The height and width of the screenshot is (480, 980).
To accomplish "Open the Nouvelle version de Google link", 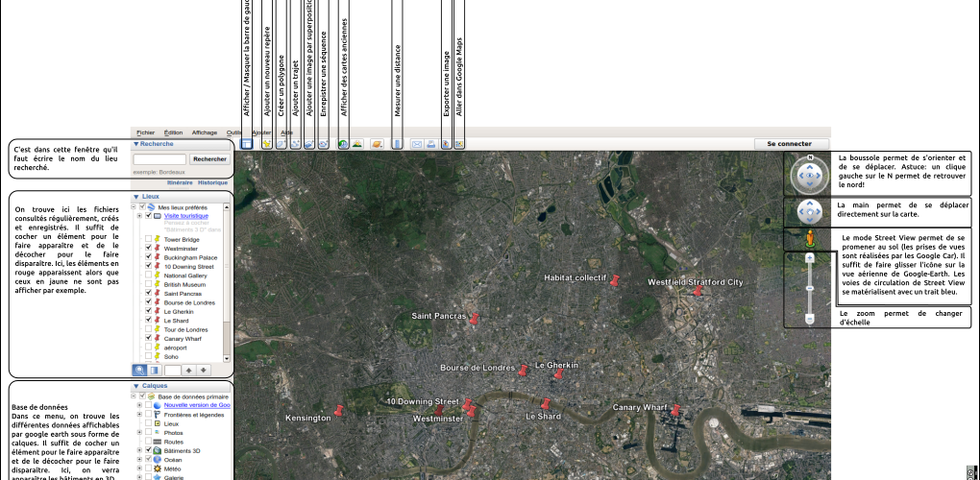I will click(x=197, y=406).
